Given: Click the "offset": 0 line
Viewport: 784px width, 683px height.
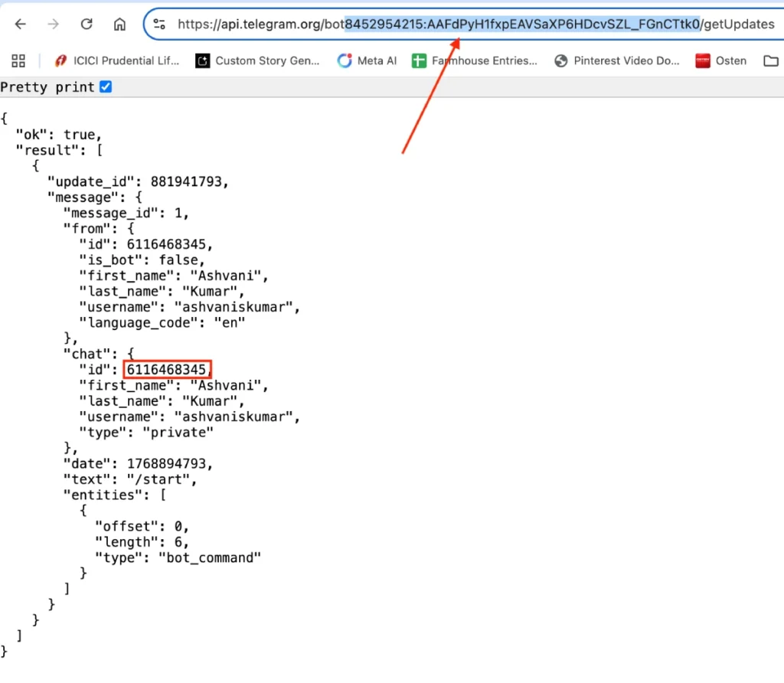Looking at the screenshot, I should pos(142,527).
